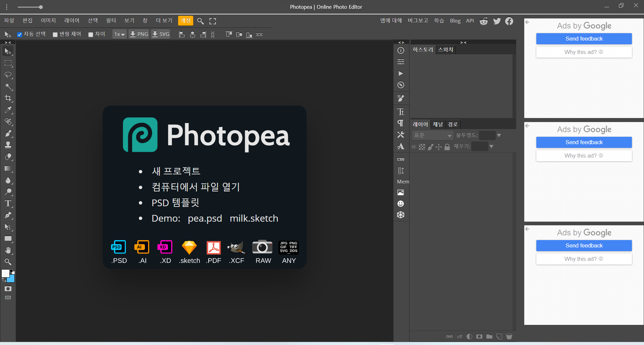This screenshot has width=644, height=345.
Task: Select the Crop tool
Action: point(8,98)
